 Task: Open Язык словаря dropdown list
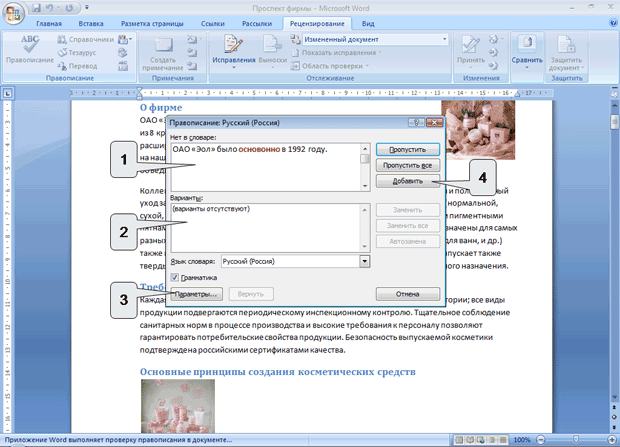click(365, 261)
